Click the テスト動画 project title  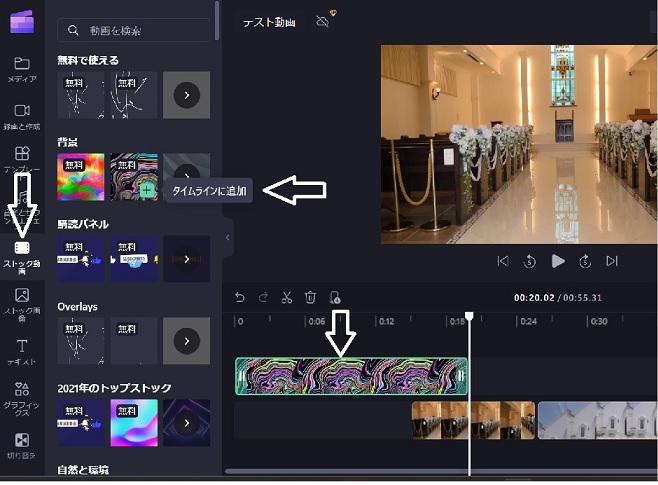pos(269,22)
